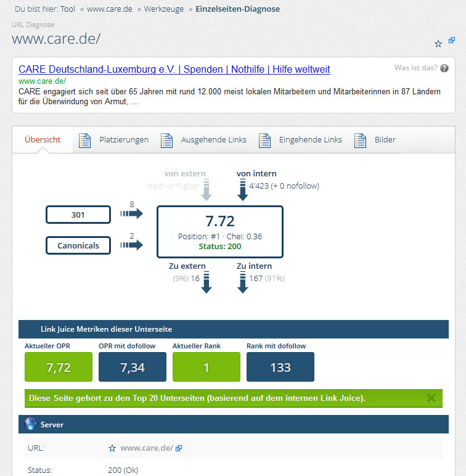Click the 'Was ist das?' help question mark

444,68
